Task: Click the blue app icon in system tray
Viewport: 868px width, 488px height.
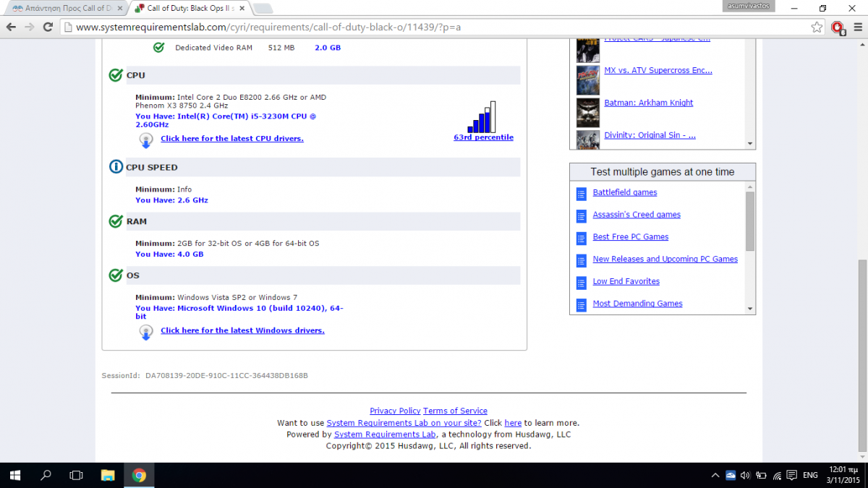Action: pos(731,475)
